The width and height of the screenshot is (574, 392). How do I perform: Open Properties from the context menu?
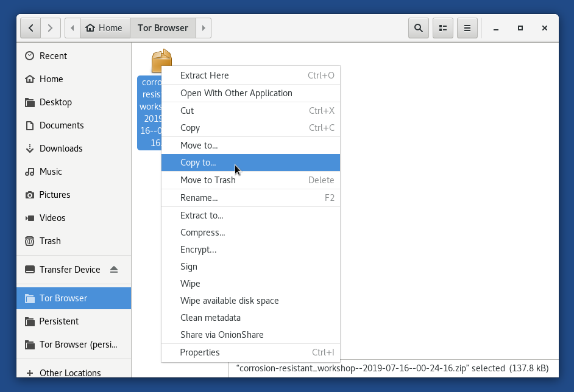(251, 352)
